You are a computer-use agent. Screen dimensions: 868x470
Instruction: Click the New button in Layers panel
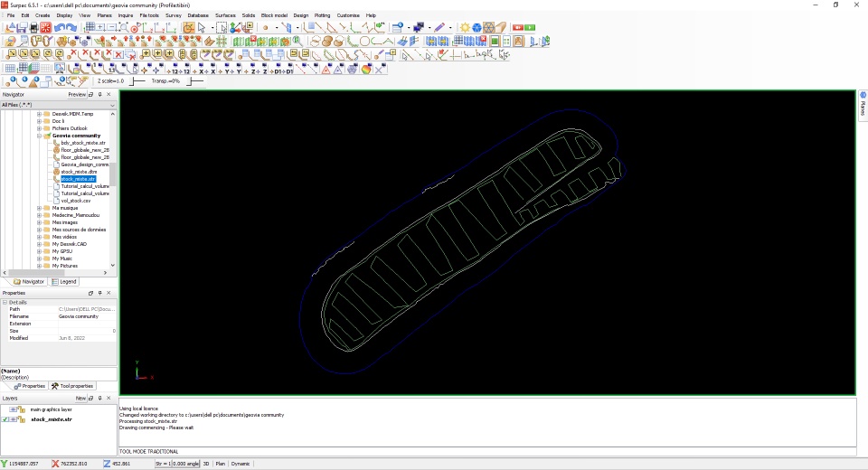point(80,399)
